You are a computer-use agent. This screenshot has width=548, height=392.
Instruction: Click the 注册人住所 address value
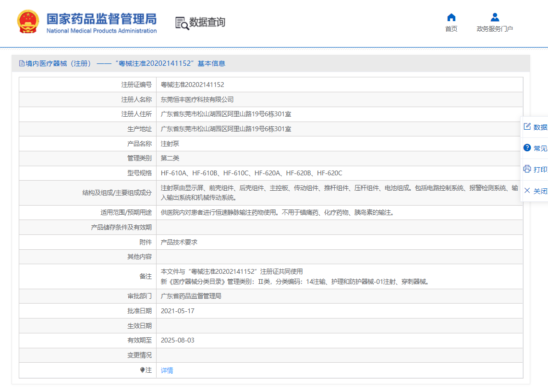pos(226,114)
